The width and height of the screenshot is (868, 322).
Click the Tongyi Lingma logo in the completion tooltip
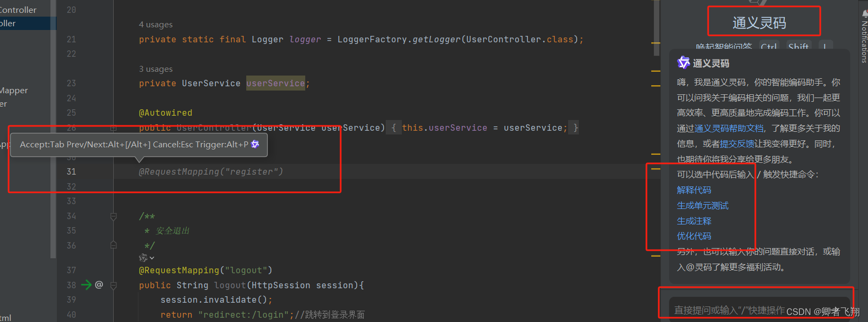pyautogui.click(x=255, y=144)
